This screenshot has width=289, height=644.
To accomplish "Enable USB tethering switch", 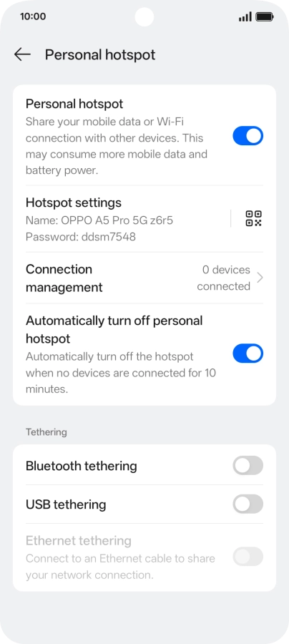I will [248, 504].
